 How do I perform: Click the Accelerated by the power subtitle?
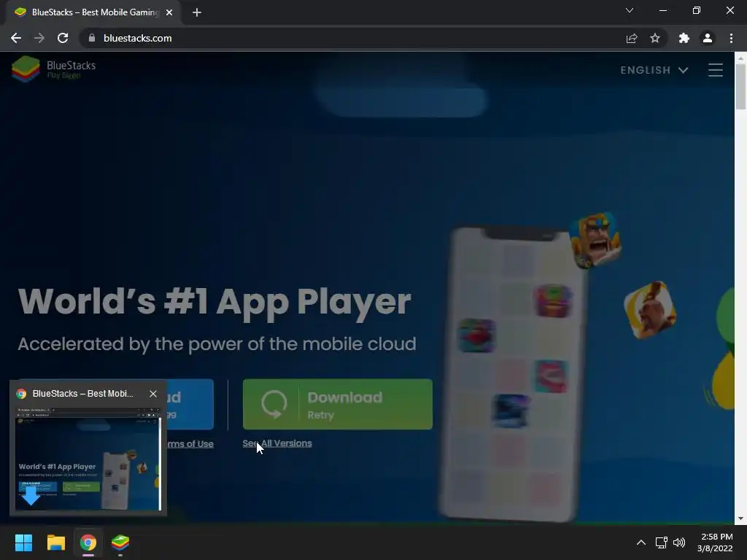coord(217,344)
